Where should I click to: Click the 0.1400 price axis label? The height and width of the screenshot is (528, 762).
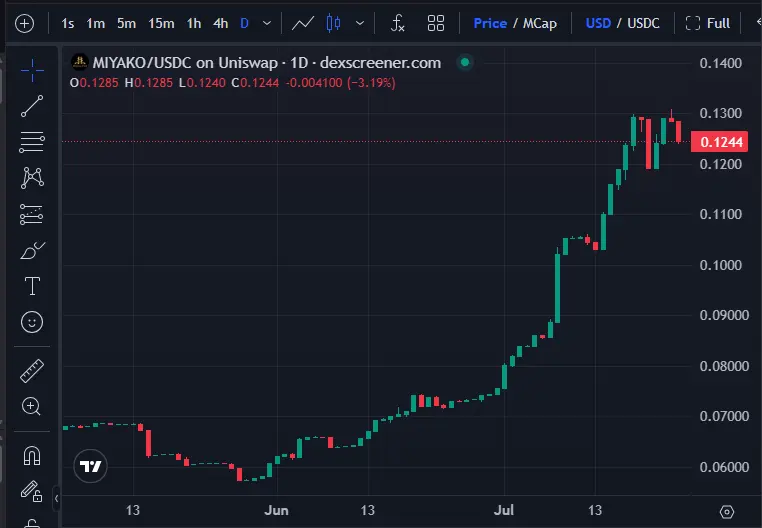720,63
